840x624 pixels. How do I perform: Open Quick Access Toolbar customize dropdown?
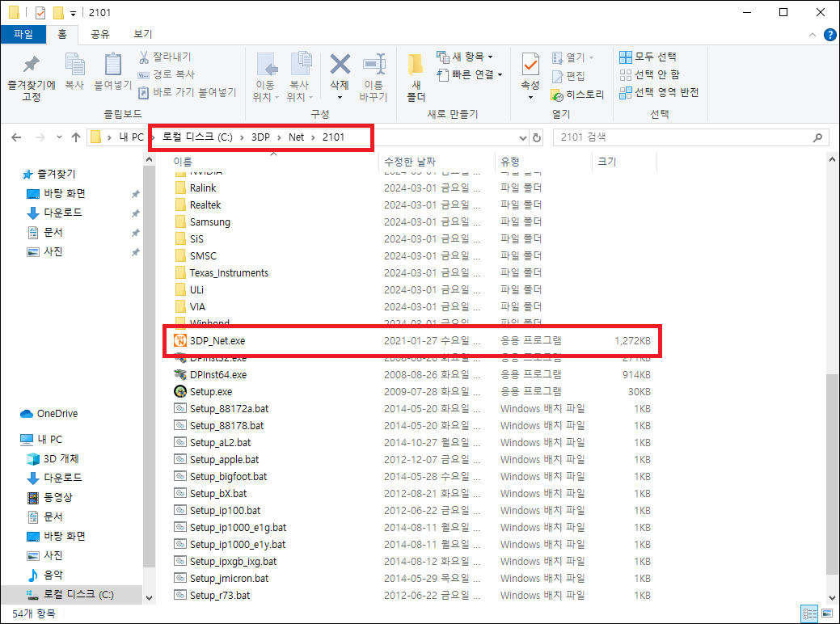(x=73, y=13)
